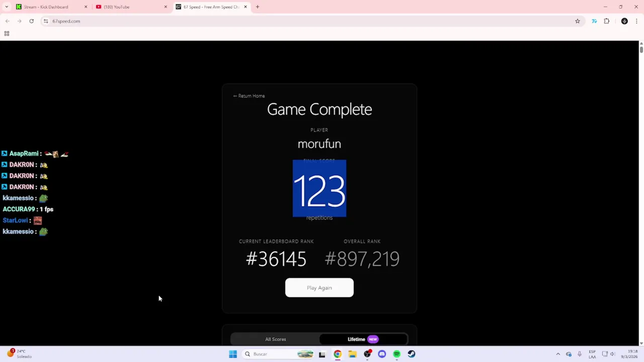The width and height of the screenshot is (644, 362).
Task: Open the network tray icon
Action: click(x=605, y=354)
